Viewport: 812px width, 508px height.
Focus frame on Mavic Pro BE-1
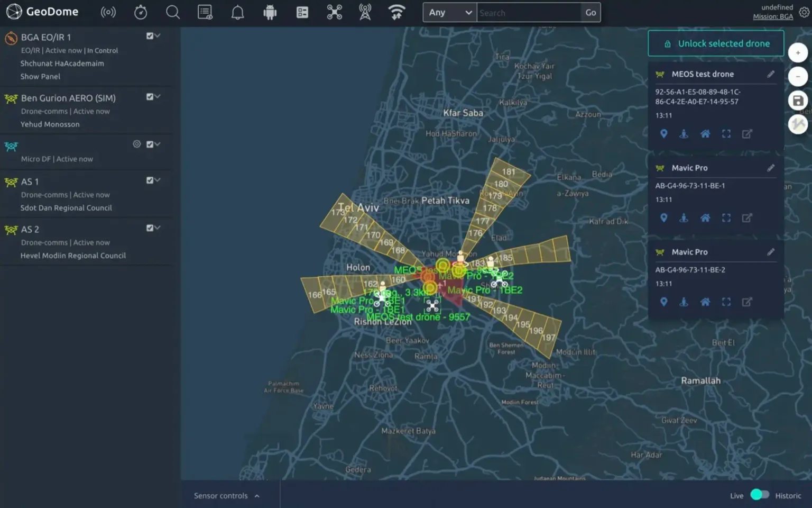point(726,218)
